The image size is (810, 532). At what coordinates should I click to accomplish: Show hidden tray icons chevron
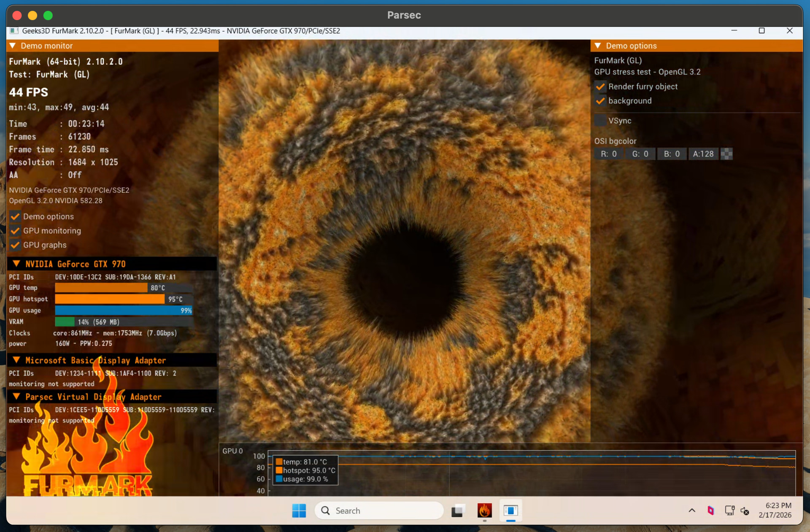pyautogui.click(x=692, y=510)
